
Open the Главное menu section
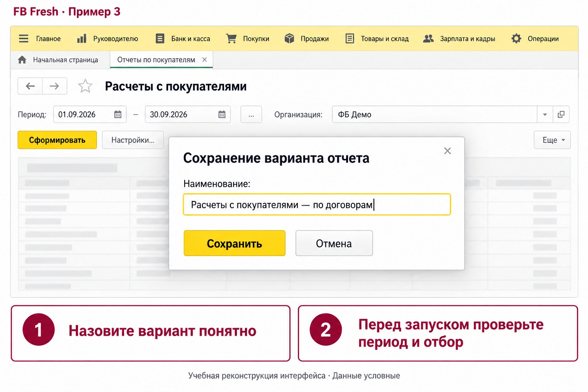pyautogui.click(x=48, y=39)
